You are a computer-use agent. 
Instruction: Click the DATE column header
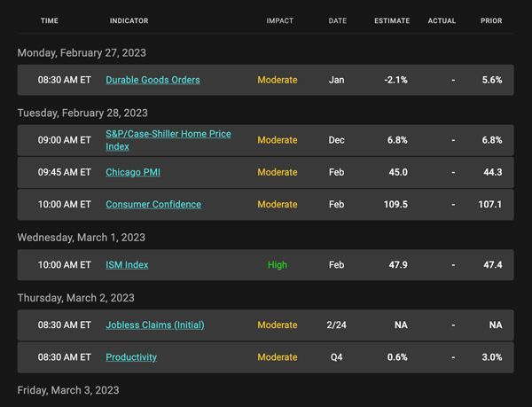click(337, 20)
